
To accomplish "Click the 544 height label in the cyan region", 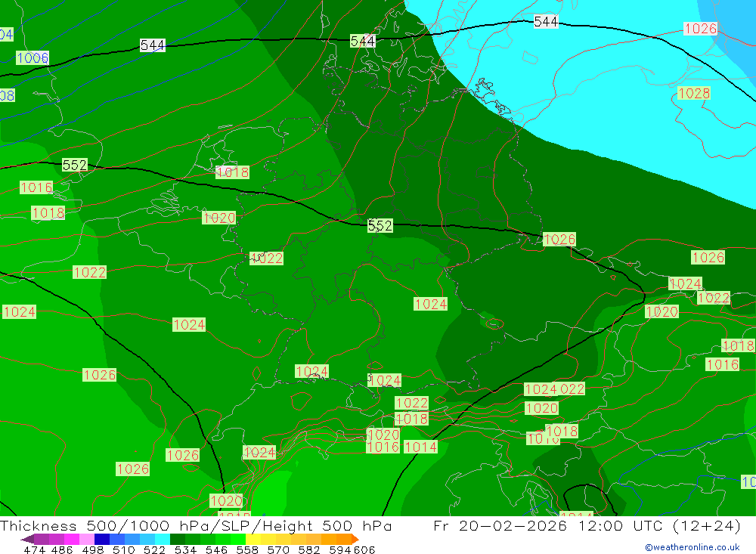I will [546, 22].
